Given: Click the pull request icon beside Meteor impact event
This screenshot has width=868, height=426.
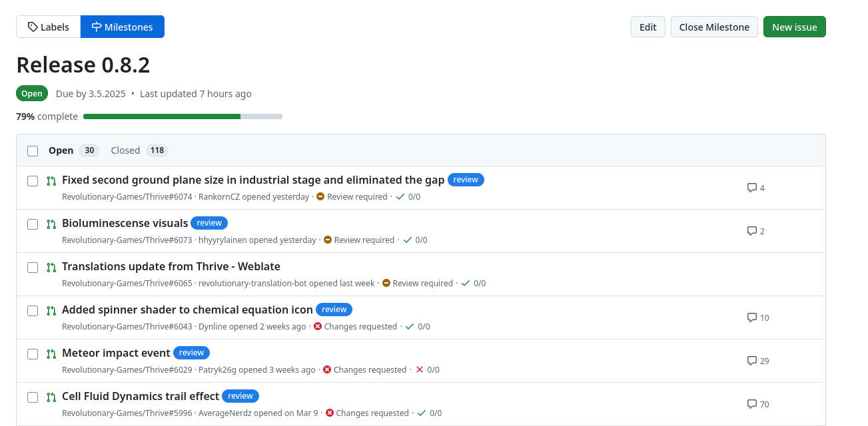Looking at the screenshot, I should 51,354.
